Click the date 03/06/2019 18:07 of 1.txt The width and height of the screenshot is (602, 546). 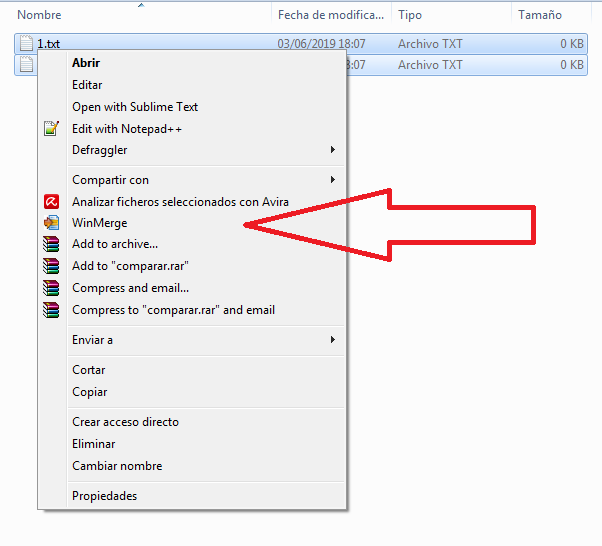tap(321, 44)
